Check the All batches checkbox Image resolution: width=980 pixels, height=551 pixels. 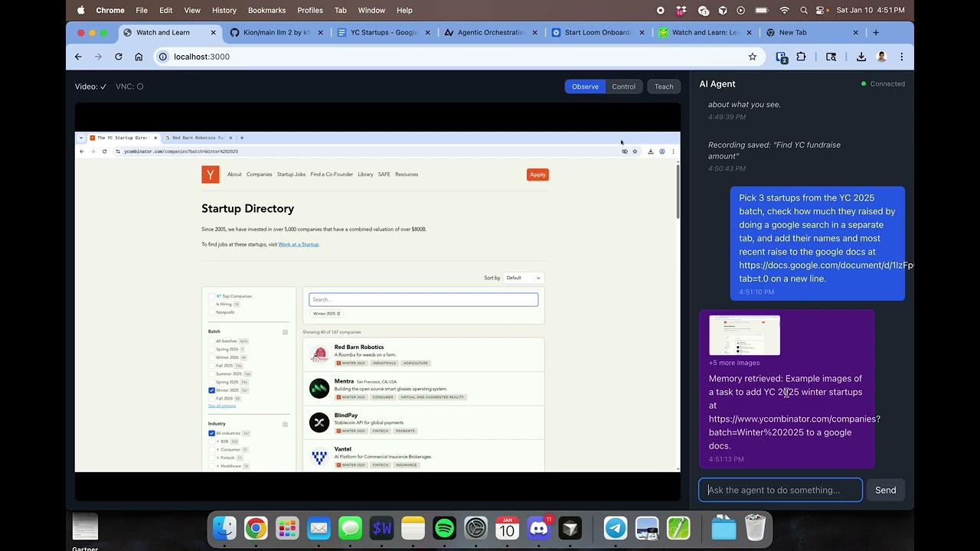click(x=212, y=341)
